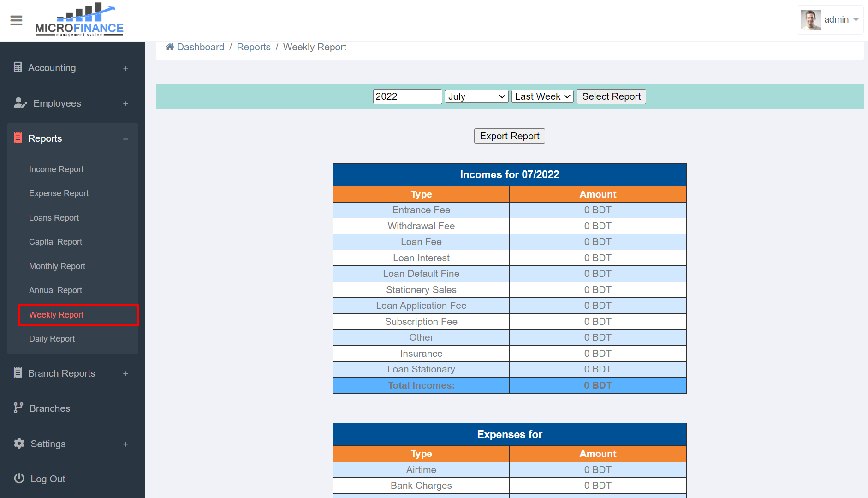Expand Settings submenu plus sign
The width and height of the screenshot is (868, 498).
point(125,444)
